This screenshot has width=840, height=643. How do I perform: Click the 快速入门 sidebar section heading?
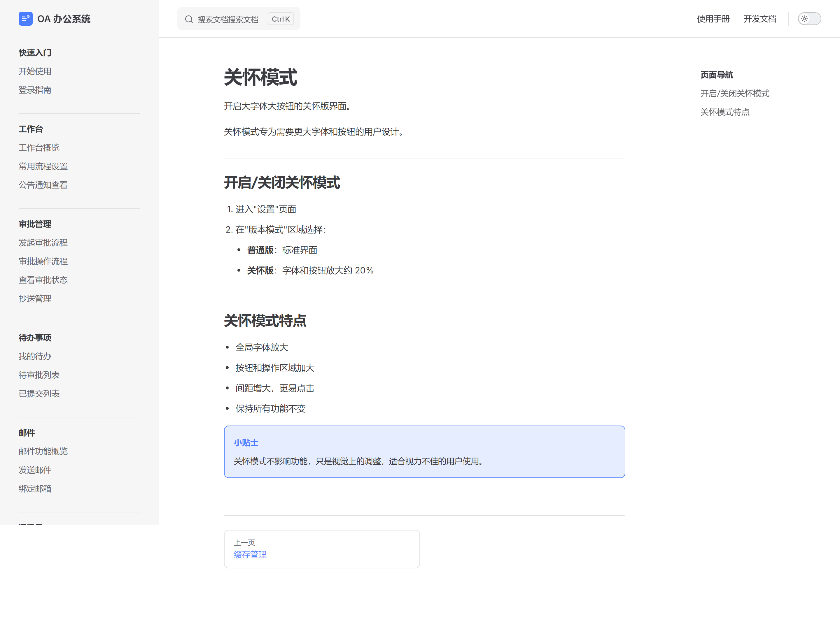click(35, 52)
